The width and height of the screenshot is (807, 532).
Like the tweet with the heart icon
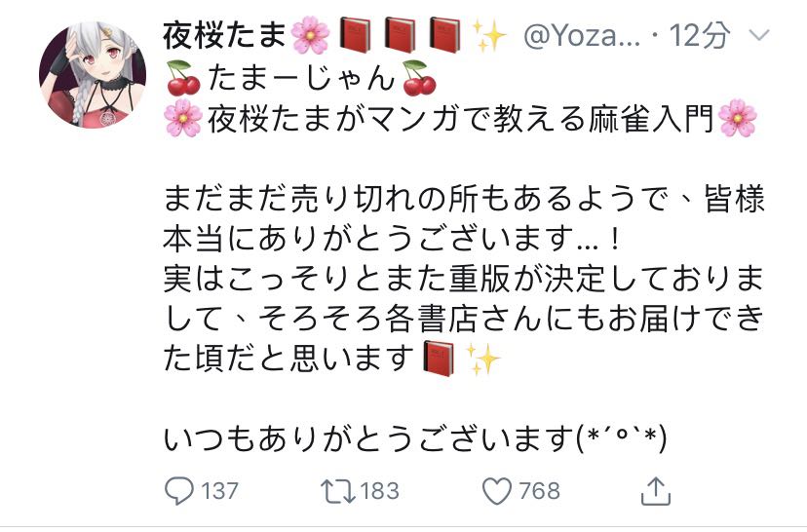[497, 491]
